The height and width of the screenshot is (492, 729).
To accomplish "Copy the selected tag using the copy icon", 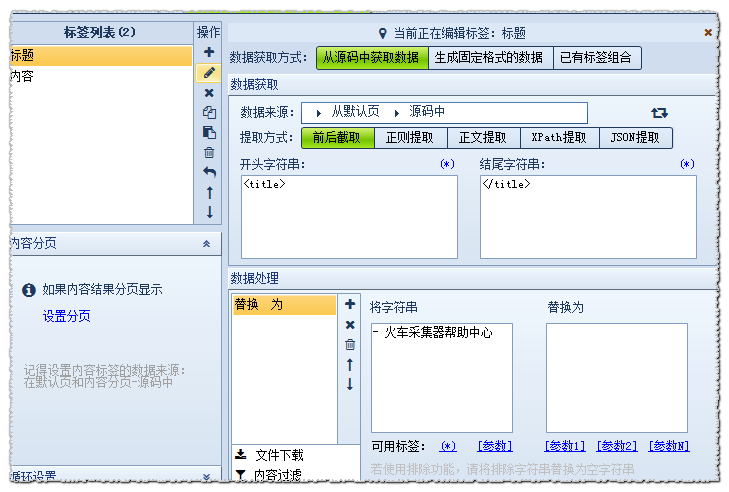I will click(x=209, y=112).
